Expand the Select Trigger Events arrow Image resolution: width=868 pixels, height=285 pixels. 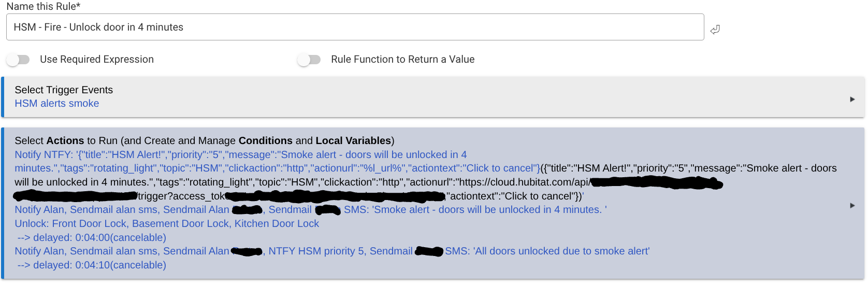pyautogui.click(x=852, y=99)
